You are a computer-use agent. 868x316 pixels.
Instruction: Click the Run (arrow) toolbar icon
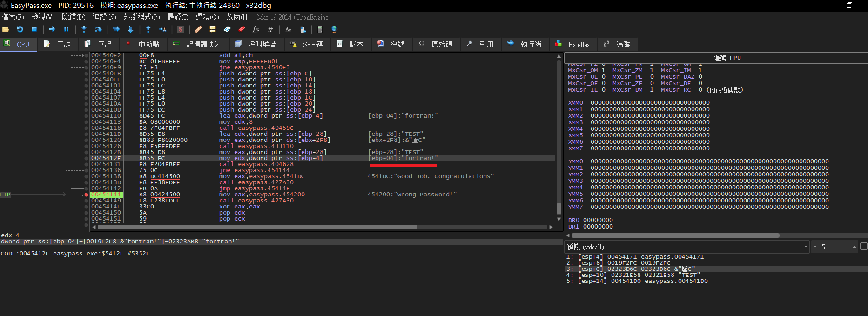click(52, 29)
